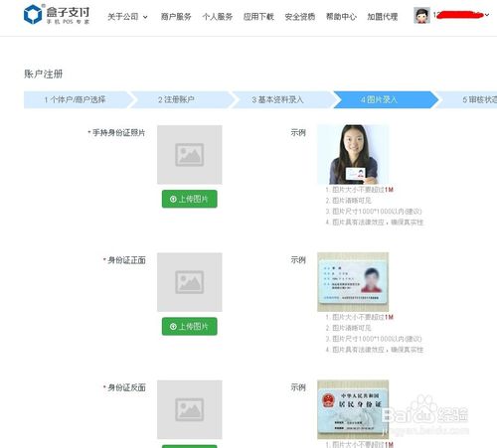View the ID card back example image
497x448 pixels.
pyautogui.click(x=353, y=409)
